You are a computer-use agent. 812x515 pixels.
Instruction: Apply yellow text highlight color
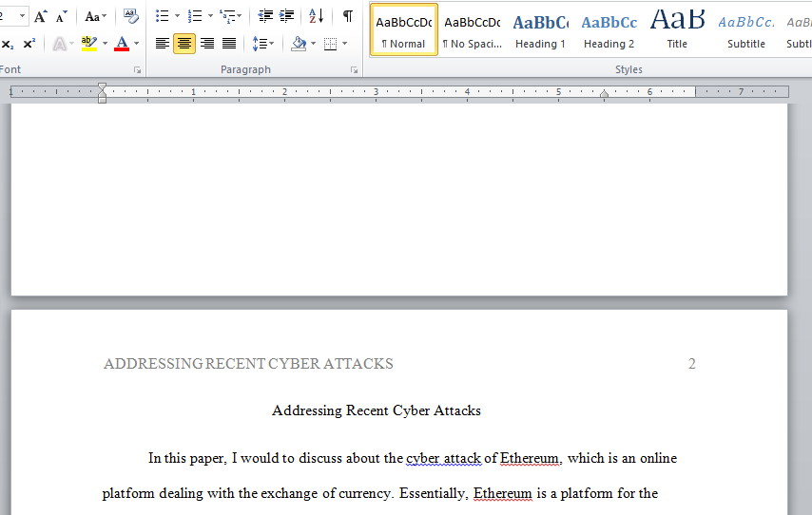pos(89,44)
